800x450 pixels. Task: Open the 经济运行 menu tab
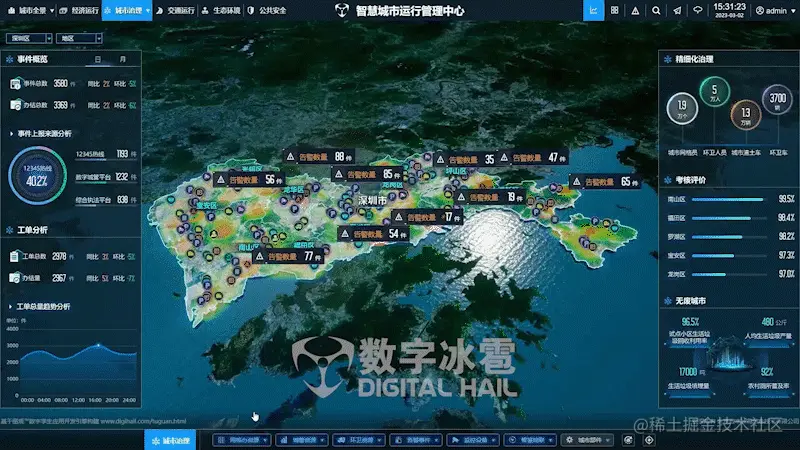[x=79, y=10]
